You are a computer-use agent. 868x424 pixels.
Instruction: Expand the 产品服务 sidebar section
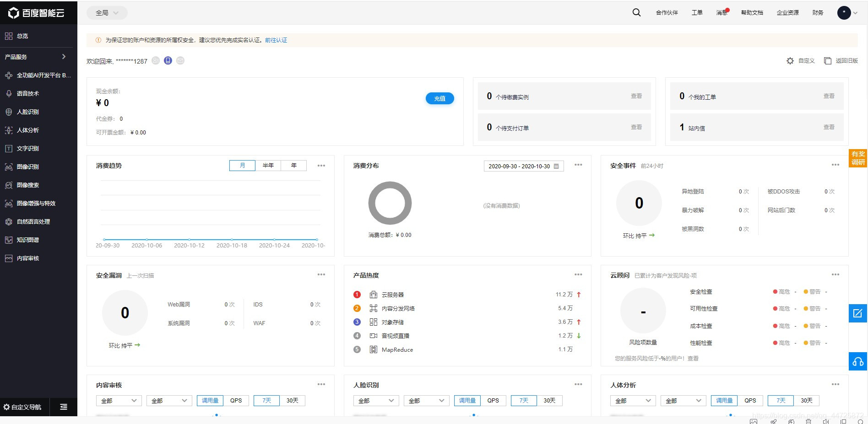point(37,57)
